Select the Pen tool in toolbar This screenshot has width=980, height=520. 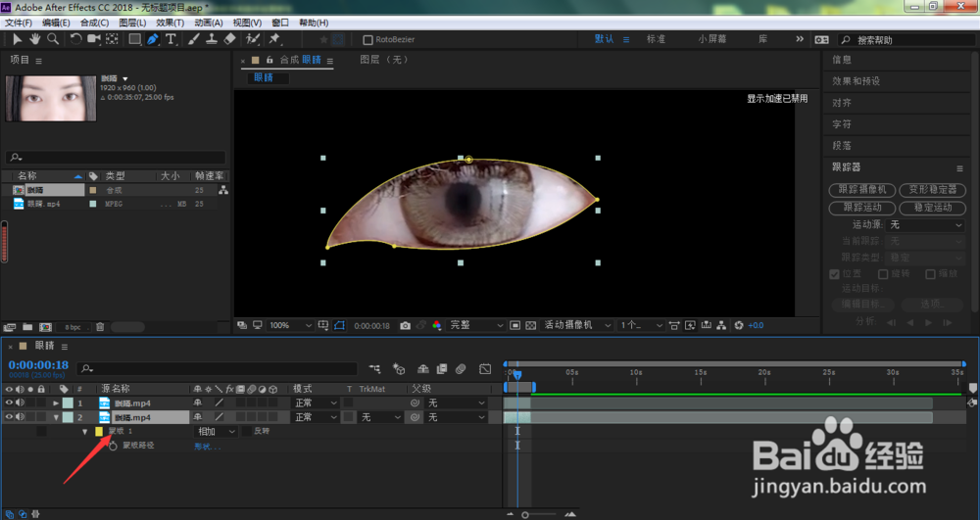(153, 39)
